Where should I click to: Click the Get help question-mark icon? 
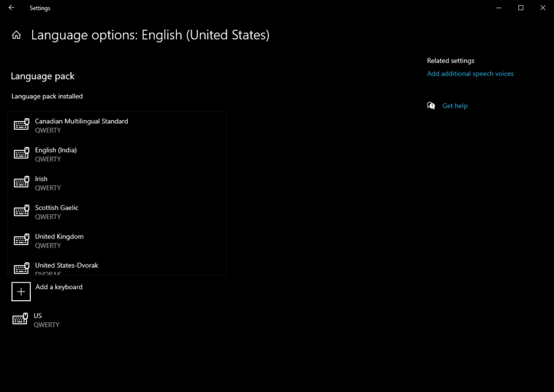tap(431, 105)
